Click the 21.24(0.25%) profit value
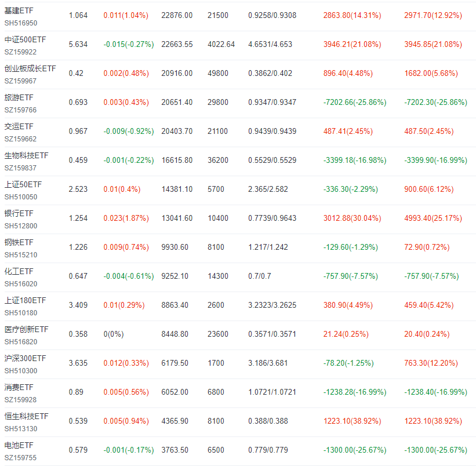The image size is (476, 466). [346, 334]
